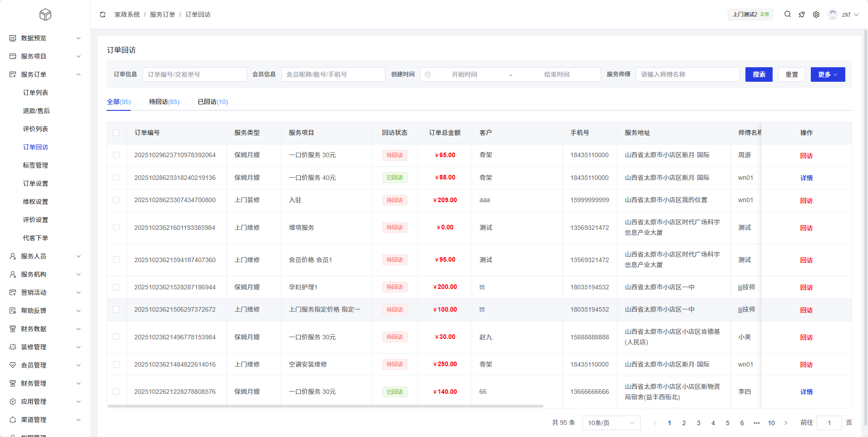Open 退款/售后 in the sidebar
Screen dimensions: 868x437
(36, 111)
